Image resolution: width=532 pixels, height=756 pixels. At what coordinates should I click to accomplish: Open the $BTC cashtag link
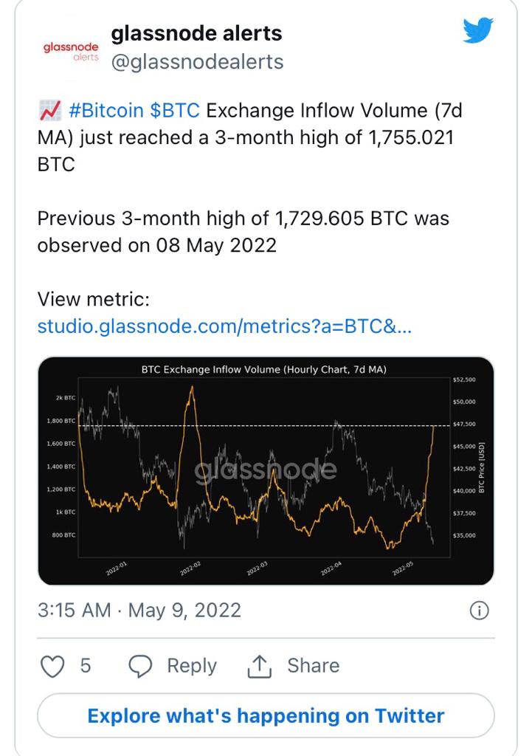point(174,111)
